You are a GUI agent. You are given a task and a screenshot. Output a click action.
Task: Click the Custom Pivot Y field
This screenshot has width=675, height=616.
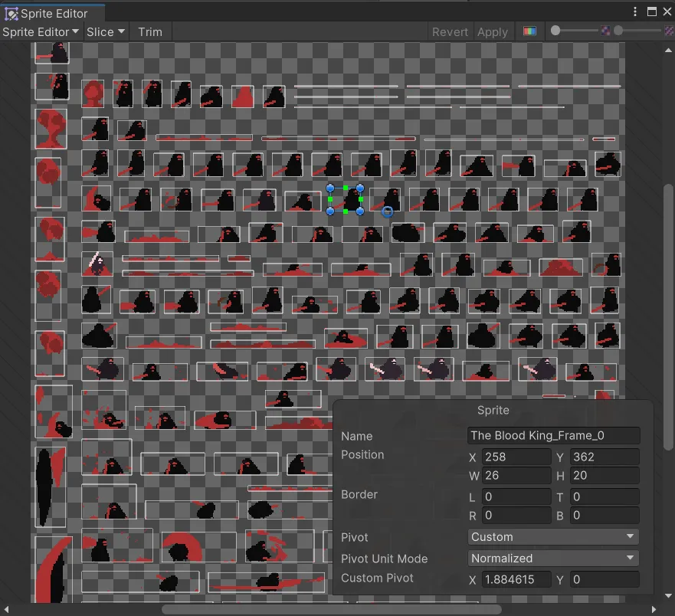tap(605, 579)
